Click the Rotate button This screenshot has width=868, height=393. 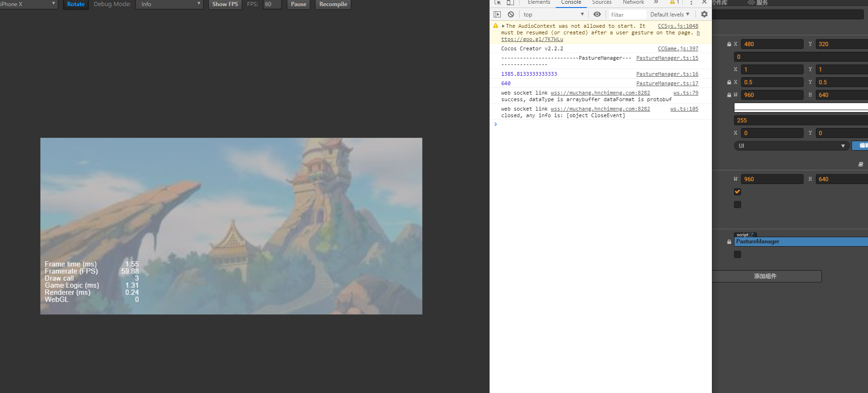click(x=76, y=4)
